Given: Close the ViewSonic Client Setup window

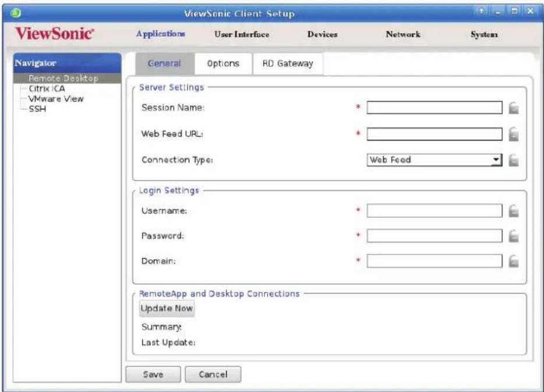Looking at the screenshot, I should tap(531, 11).
